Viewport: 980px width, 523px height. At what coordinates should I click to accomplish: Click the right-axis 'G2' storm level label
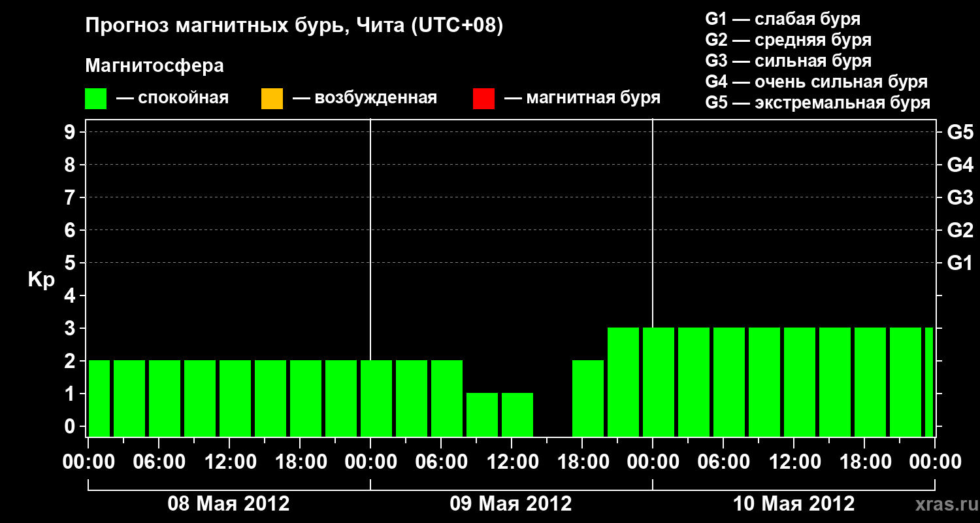tap(960, 230)
